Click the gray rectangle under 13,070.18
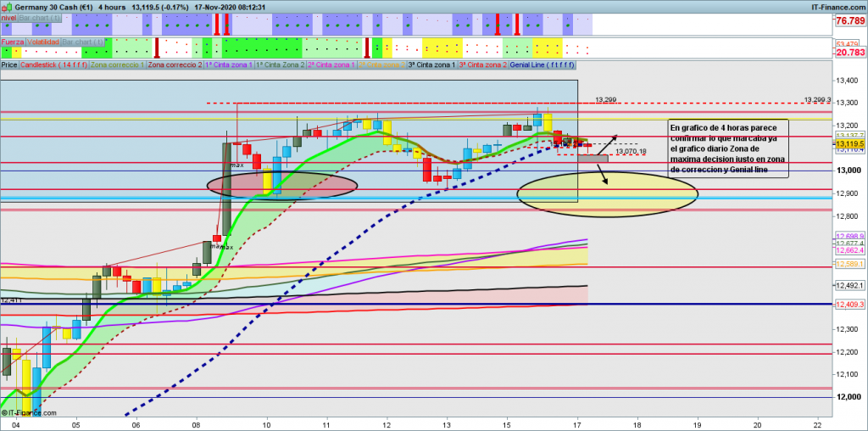The height and width of the screenshot is (431, 868). (x=592, y=159)
